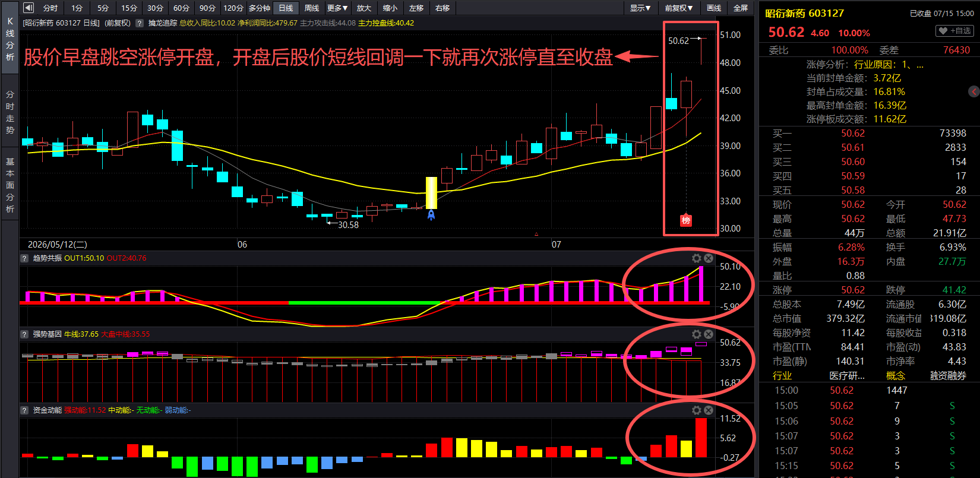Screen dimensions: 980x478
Task: Click the 融资融券 concept link
Action: pos(948,376)
